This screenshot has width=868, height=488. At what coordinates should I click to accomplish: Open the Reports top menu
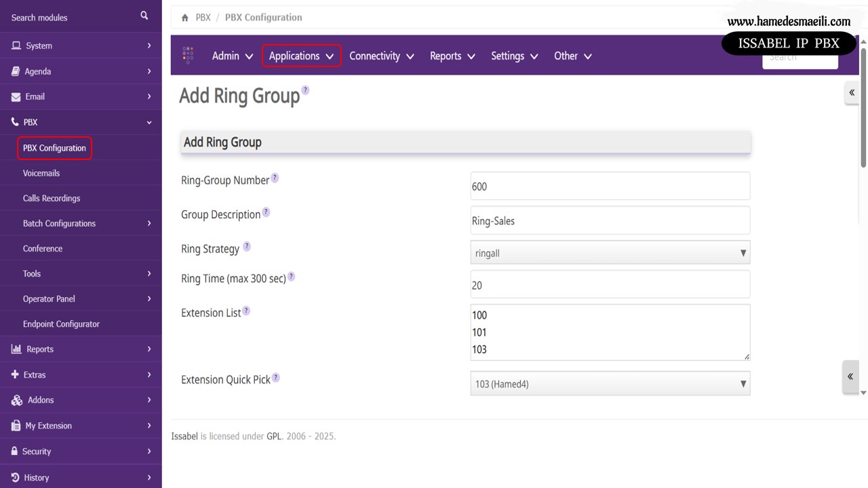452,56
